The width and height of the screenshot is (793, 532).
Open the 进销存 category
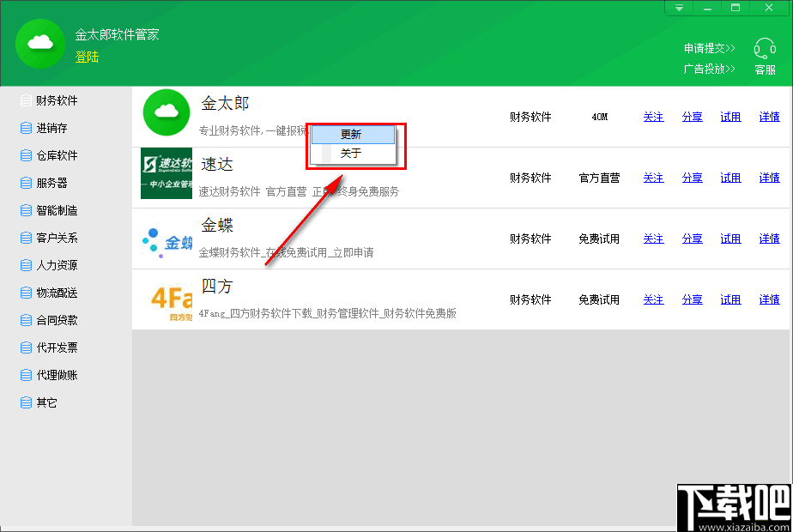point(51,128)
